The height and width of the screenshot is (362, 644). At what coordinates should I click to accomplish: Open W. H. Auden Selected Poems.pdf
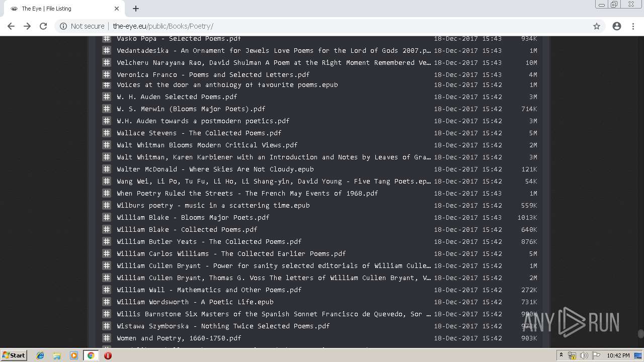coord(177,97)
